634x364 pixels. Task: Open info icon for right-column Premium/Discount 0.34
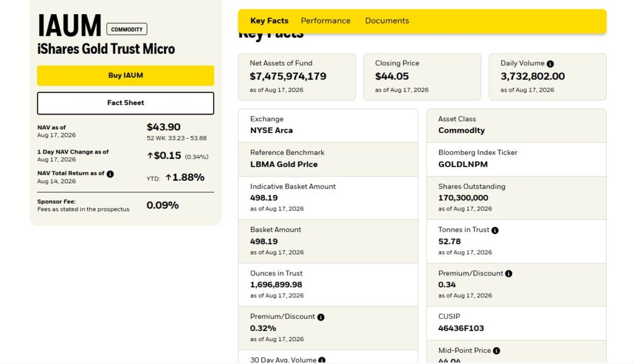(509, 274)
